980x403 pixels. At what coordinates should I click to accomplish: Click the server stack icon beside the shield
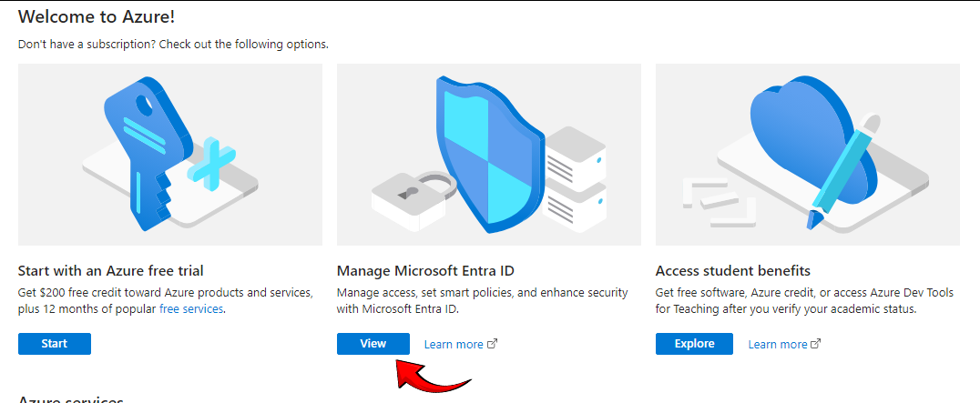point(575,179)
